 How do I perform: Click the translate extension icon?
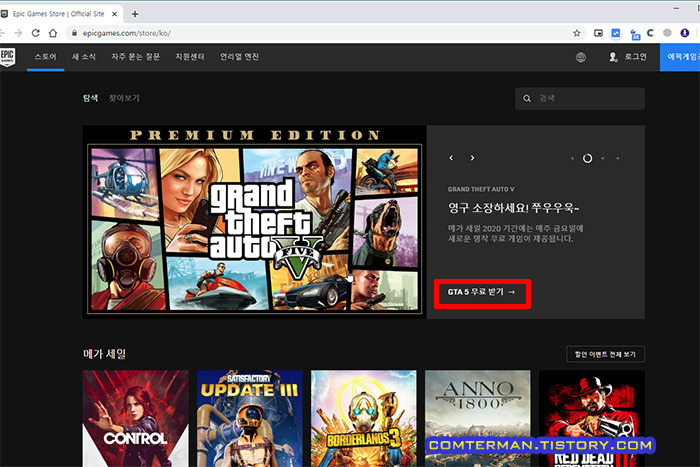[635, 34]
